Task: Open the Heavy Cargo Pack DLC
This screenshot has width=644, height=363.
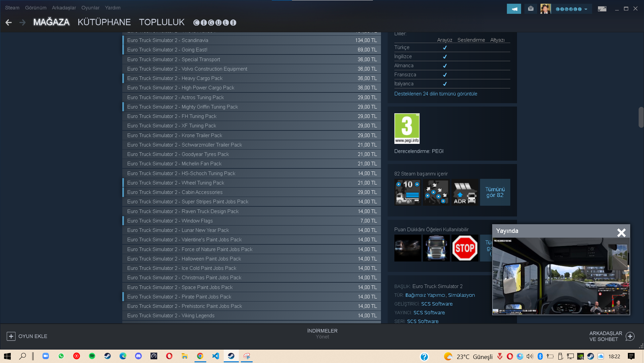Action: [x=252, y=78]
